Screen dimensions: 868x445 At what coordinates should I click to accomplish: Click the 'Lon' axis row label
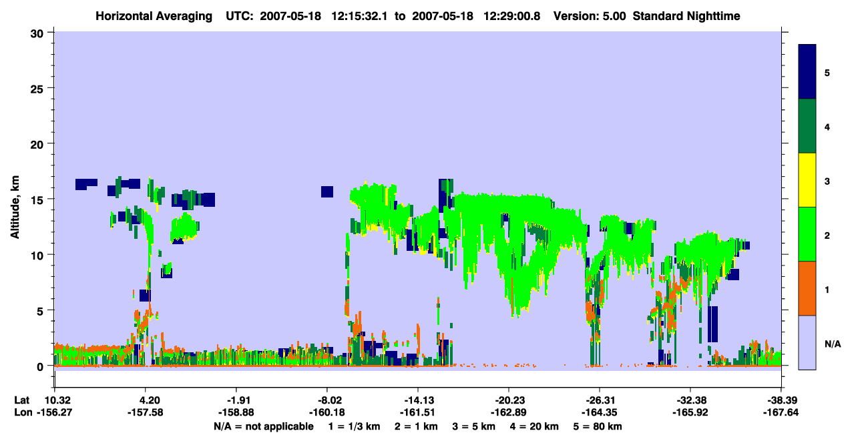tap(22, 412)
